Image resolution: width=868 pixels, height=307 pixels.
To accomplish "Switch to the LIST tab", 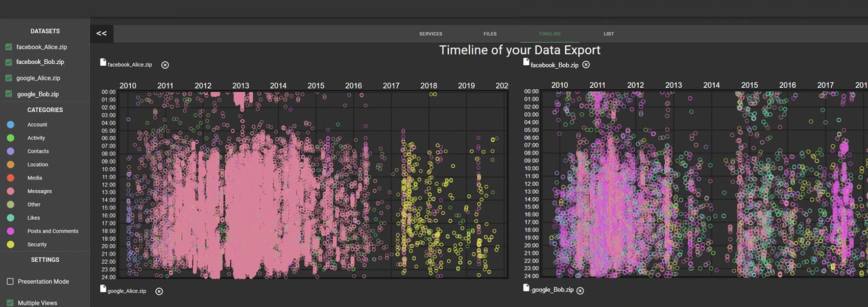I will (609, 34).
